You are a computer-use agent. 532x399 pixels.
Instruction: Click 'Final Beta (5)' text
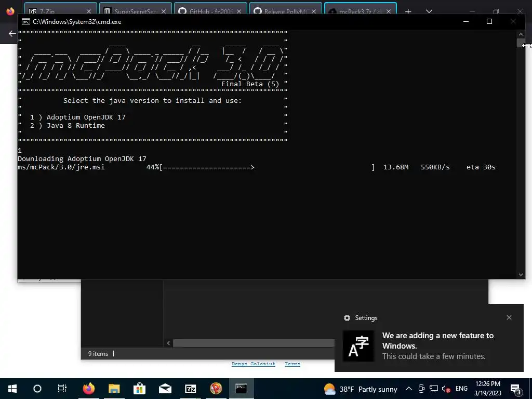tap(250, 84)
